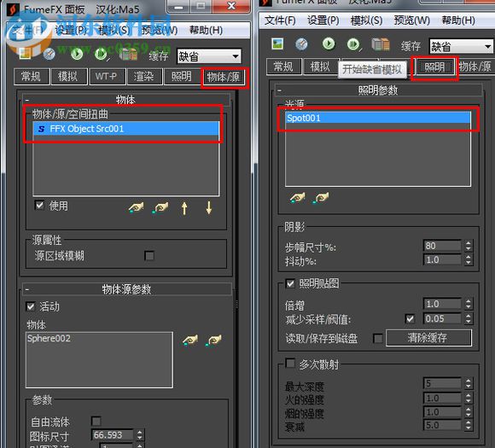This screenshot has width=495, height=448.
Task: Switch to the 照明 tab in right panel
Action: pos(434,67)
